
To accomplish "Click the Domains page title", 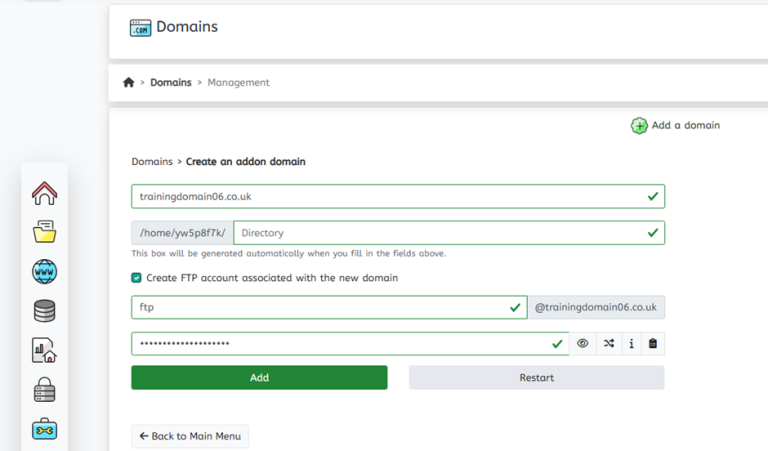I will click(x=187, y=26).
